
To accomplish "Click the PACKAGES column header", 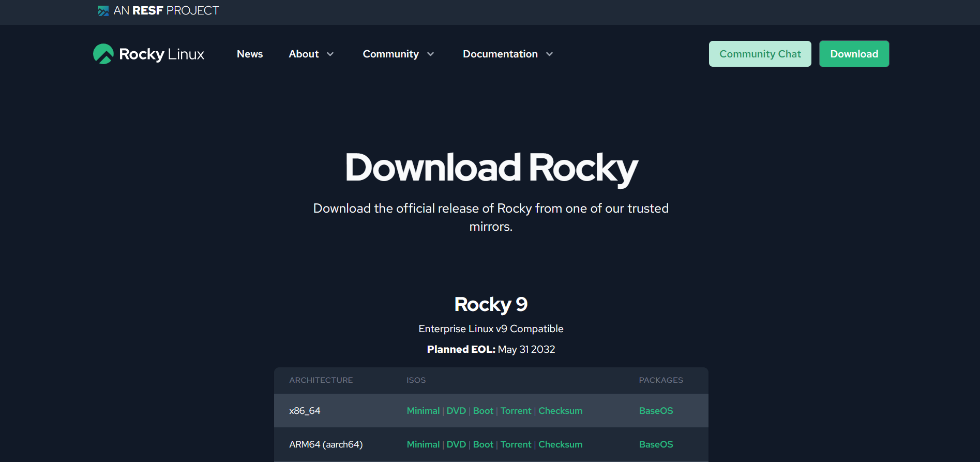I will 661,380.
